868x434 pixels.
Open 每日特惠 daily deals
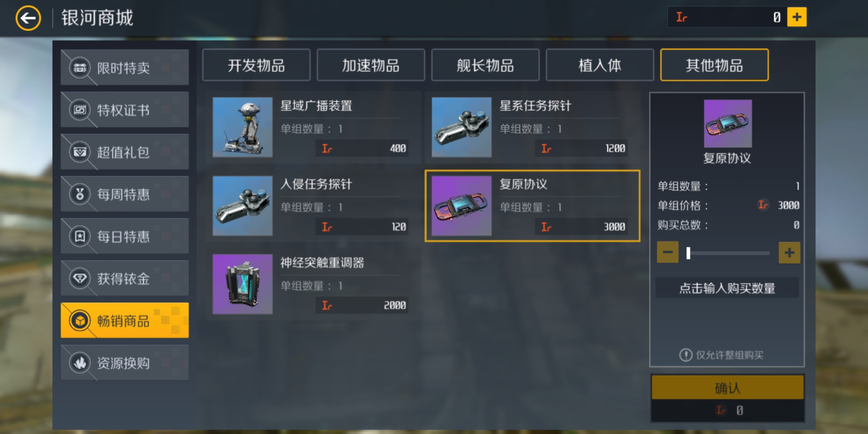coord(125,236)
